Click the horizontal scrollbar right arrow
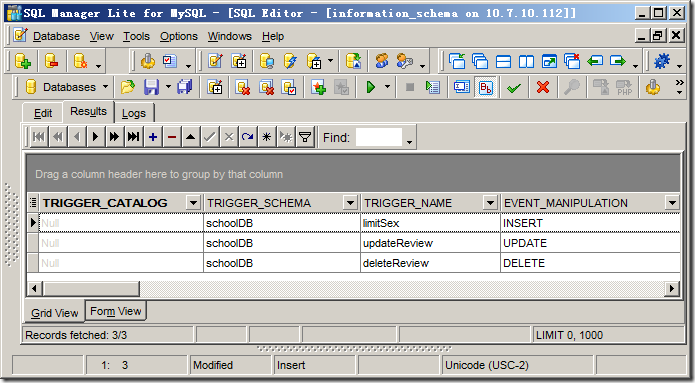Viewport: 695px width, 383px height. (672, 289)
